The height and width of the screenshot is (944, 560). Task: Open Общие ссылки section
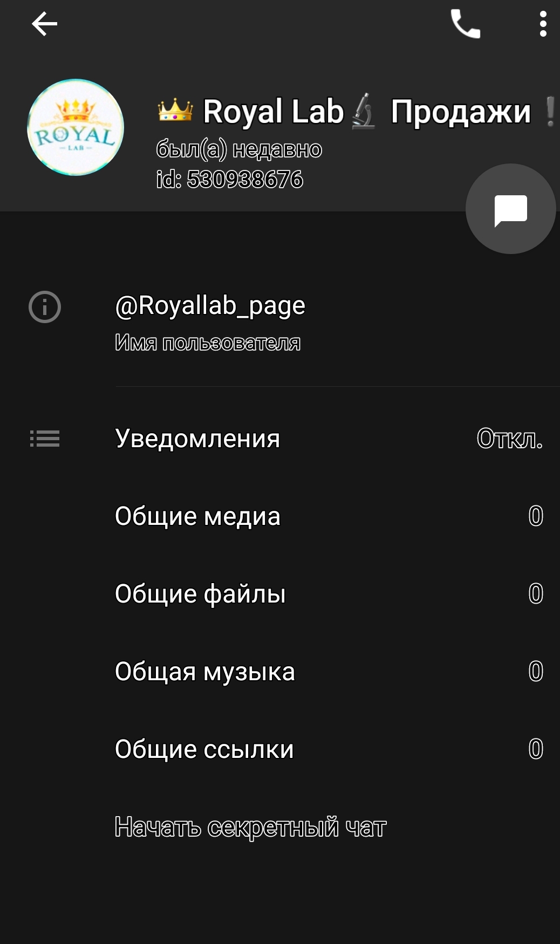pos(204,749)
